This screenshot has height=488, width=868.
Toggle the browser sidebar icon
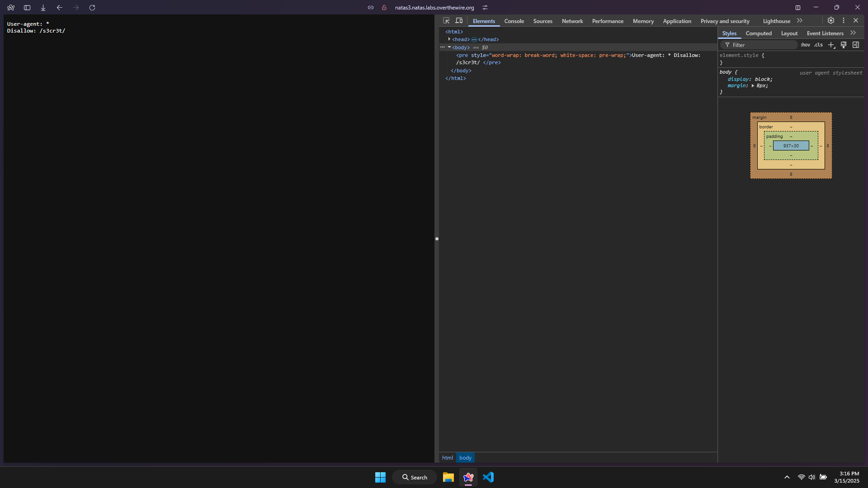click(27, 8)
